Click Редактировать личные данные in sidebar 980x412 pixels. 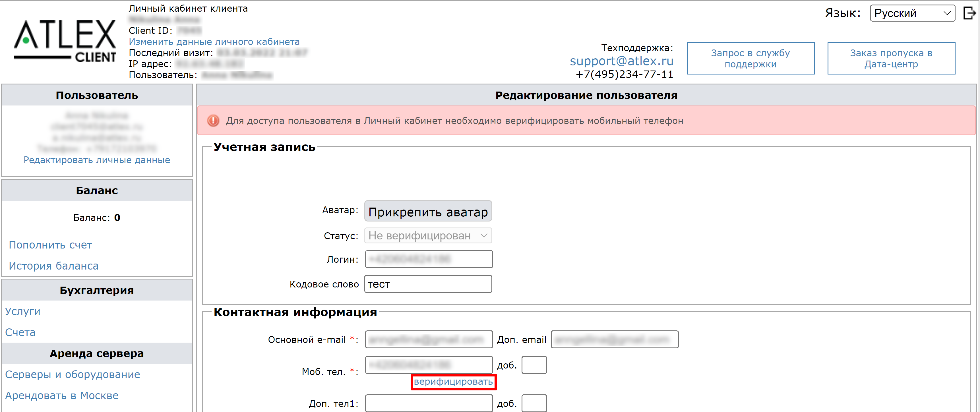tap(97, 160)
